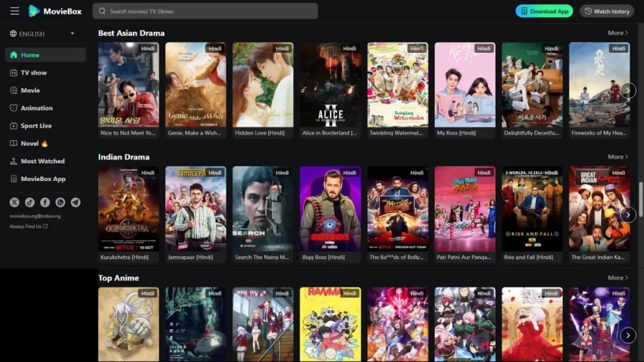The height and width of the screenshot is (362, 644).
Task: Click the globe language icon
Action: pyautogui.click(x=13, y=34)
